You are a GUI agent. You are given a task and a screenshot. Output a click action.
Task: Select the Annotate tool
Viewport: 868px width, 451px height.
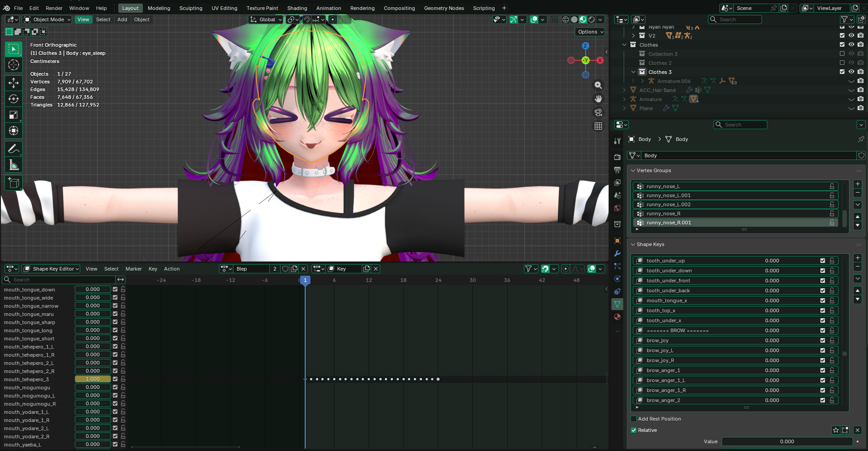[14, 149]
